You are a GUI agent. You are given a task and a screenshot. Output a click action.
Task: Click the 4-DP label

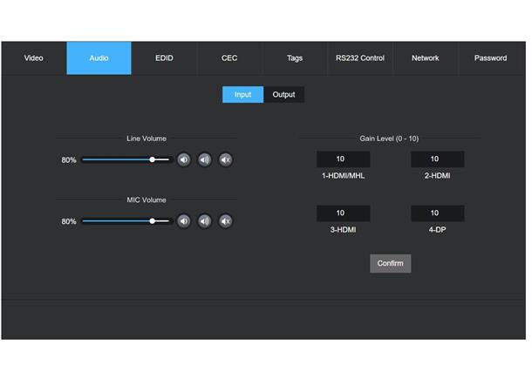[437, 230]
